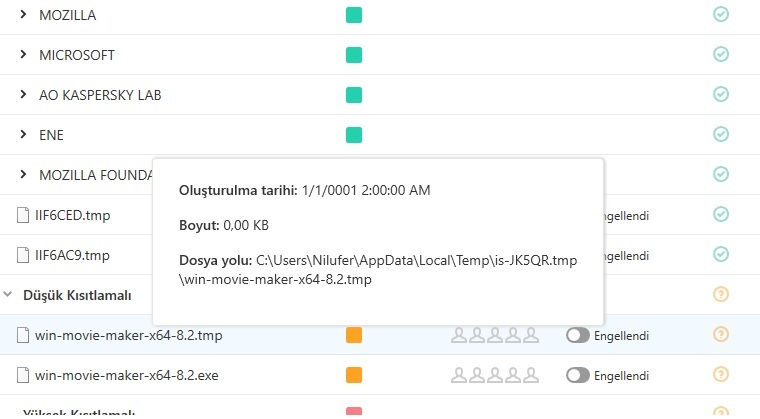Click the trusted checkmark icon for AO KASPERSKY LAB
760x419 pixels.
[x=720, y=95]
